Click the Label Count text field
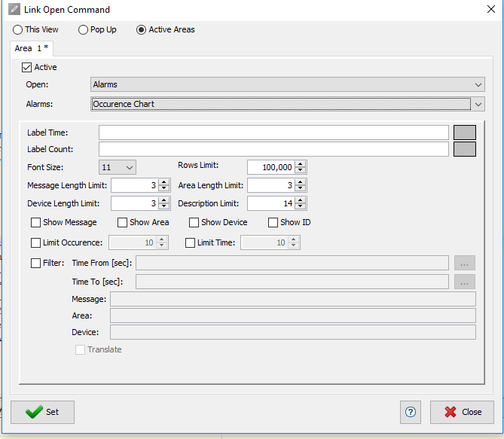The width and height of the screenshot is (504, 439). point(273,149)
